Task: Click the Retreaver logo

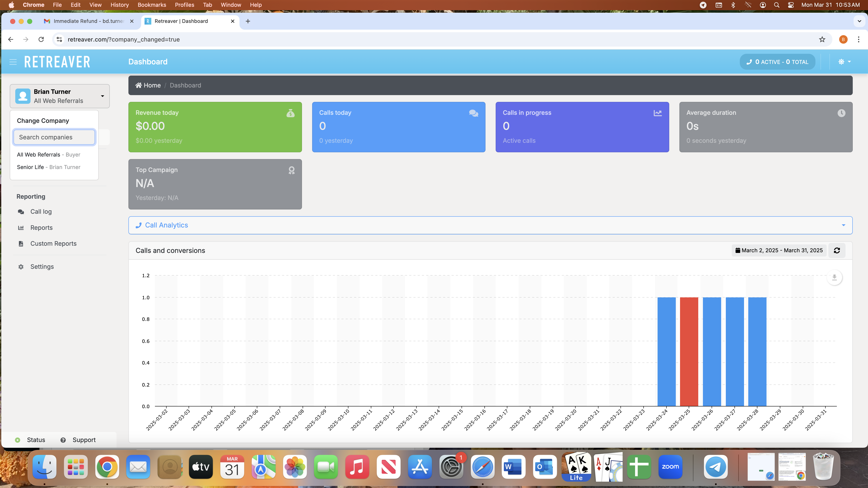Action: [x=57, y=62]
